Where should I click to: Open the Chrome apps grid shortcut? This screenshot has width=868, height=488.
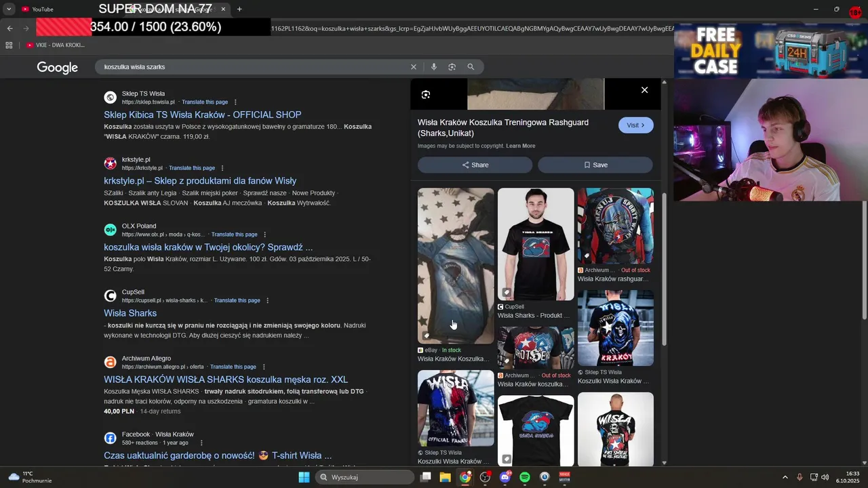point(9,45)
